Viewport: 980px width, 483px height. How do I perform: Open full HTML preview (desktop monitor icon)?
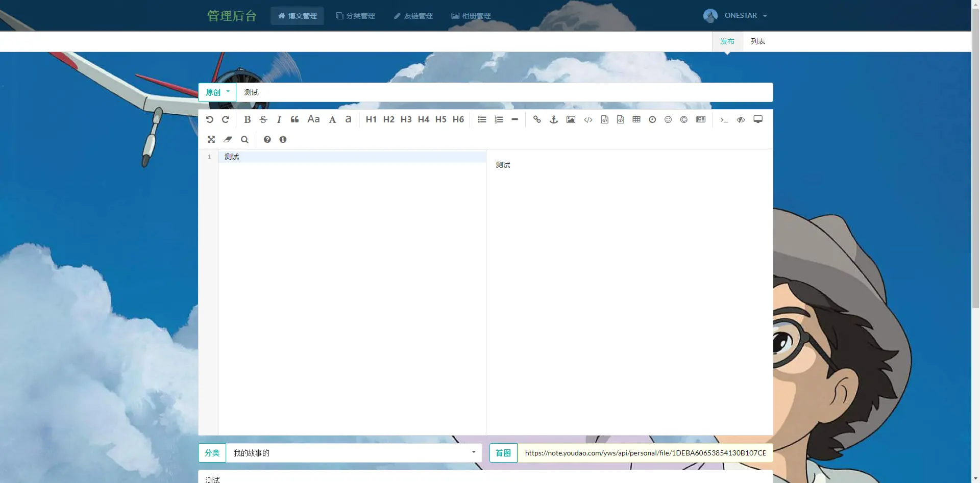coord(758,119)
